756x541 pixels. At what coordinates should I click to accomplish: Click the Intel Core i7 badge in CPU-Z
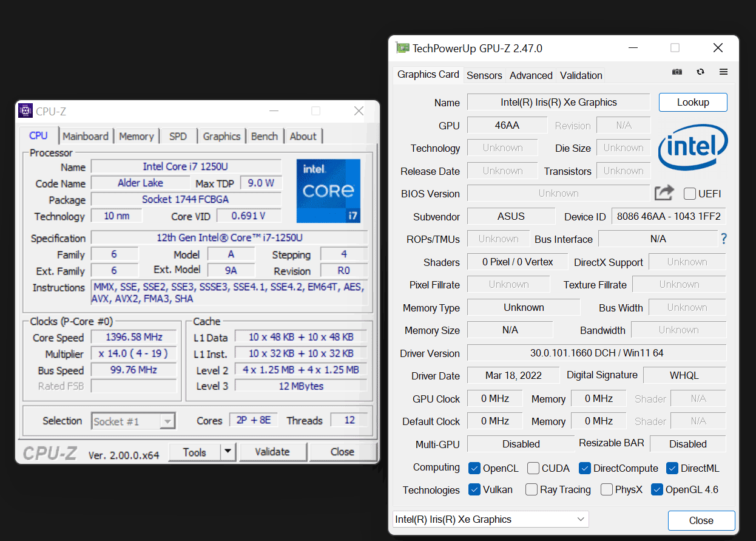coord(328,191)
